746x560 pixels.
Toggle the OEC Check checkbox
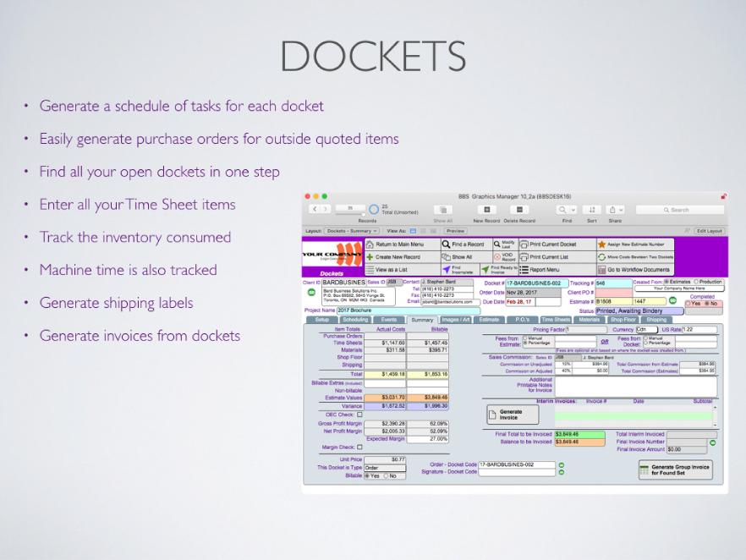pyautogui.click(x=359, y=415)
